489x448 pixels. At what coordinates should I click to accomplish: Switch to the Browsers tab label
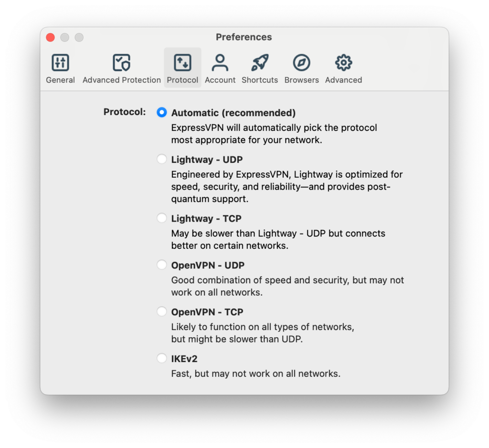301,80
